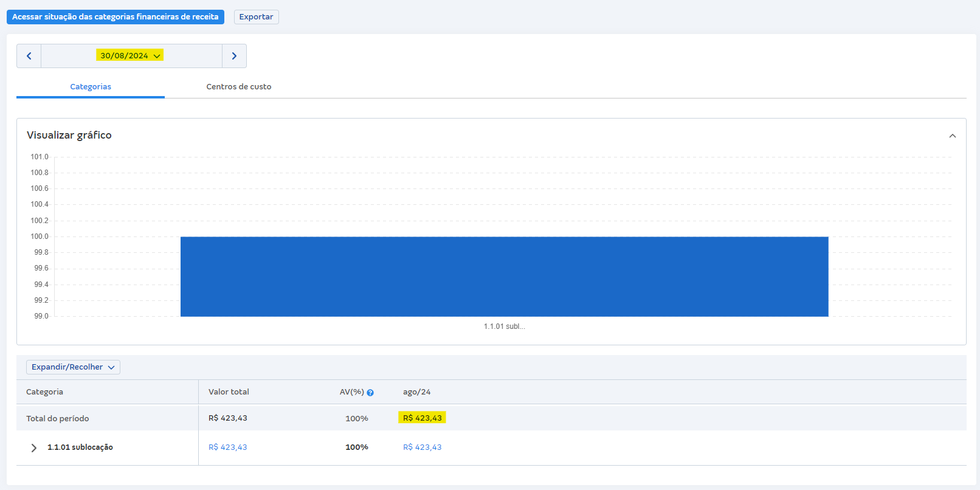Viewport: 980px width, 490px height.
Task: Click the blue bar in the chart
Action: point(504,277)
